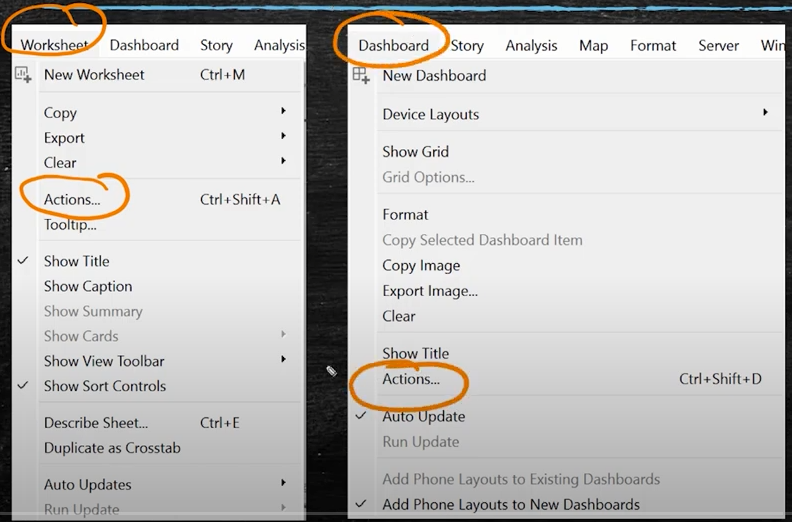792x522 pixels.
Task: Click Duplicate as Crosstab
Action: pos(112,448)
